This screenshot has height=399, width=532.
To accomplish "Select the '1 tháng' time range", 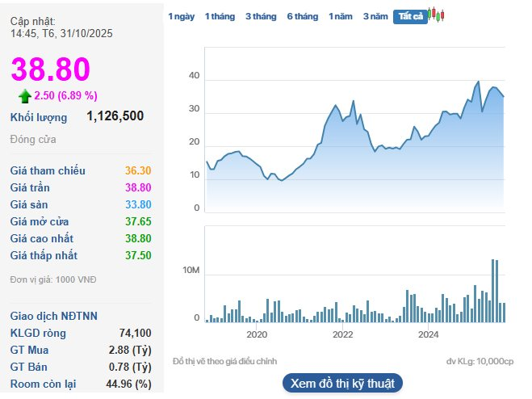I will pyautogui.click(x=219, y=16).
